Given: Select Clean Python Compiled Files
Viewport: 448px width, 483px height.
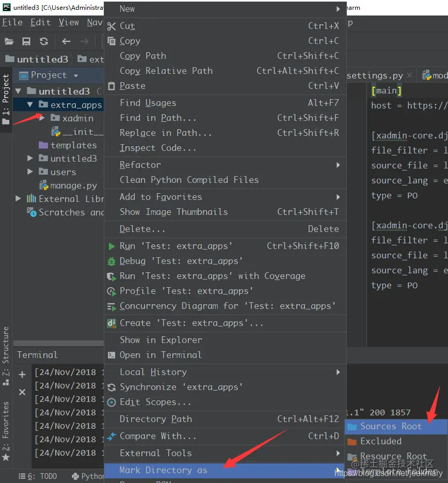Looking at the screenshot, I should coord(225,180).
